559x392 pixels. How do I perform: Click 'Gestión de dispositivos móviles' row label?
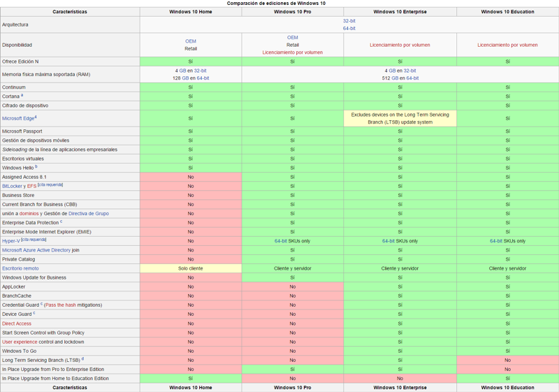[36, 140]
